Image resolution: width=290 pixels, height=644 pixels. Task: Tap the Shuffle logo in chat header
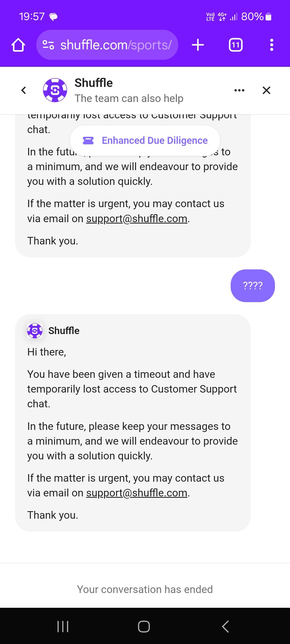(x=55, y=90)
